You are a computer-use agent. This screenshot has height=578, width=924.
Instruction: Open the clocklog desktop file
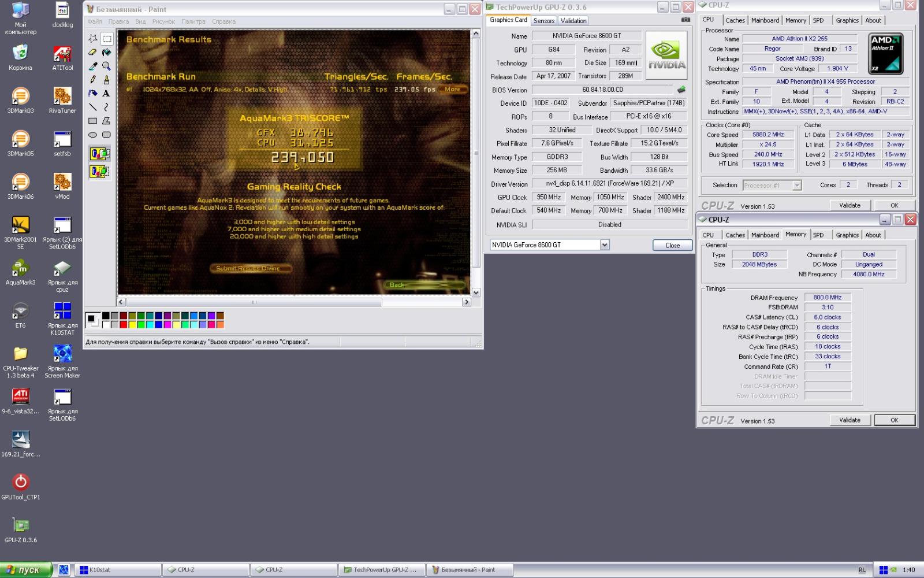[62, 15]
